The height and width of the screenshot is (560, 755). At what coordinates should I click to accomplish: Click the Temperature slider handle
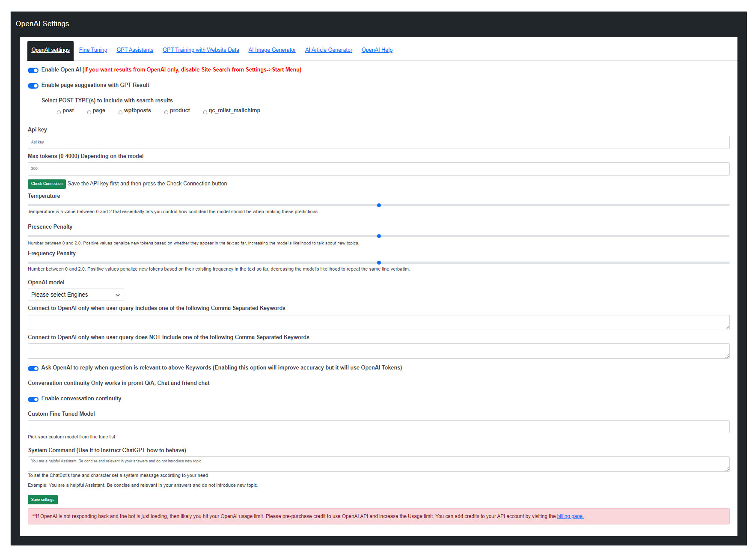point(379,205)
